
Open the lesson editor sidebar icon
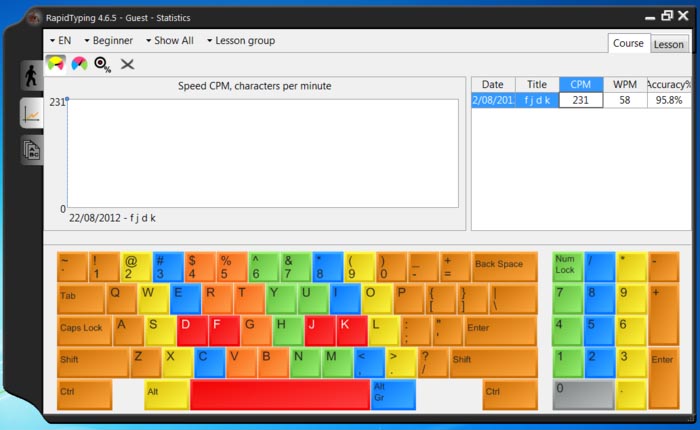tap(30, 150)
